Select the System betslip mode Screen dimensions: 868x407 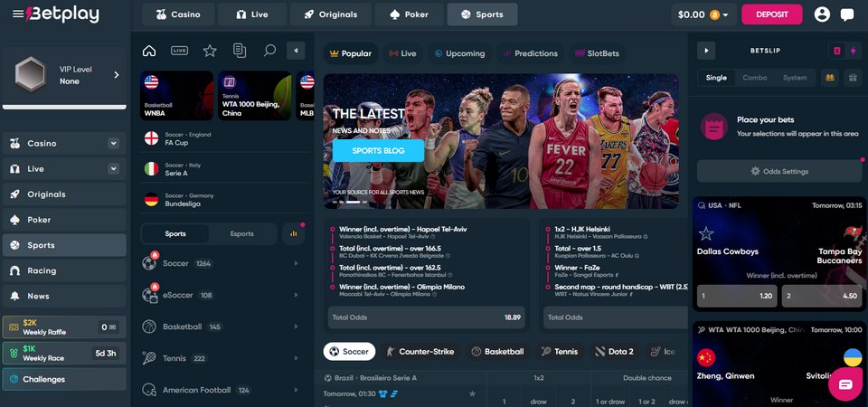point(795,78)
